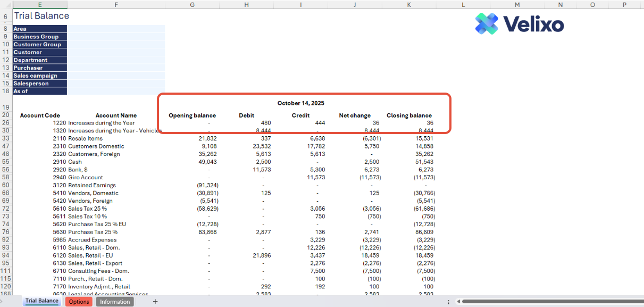Image resolution: width=644 pixels, height=307 pixels.
Task: Open the Information sheet tab
Action: [x=115, y=302]
